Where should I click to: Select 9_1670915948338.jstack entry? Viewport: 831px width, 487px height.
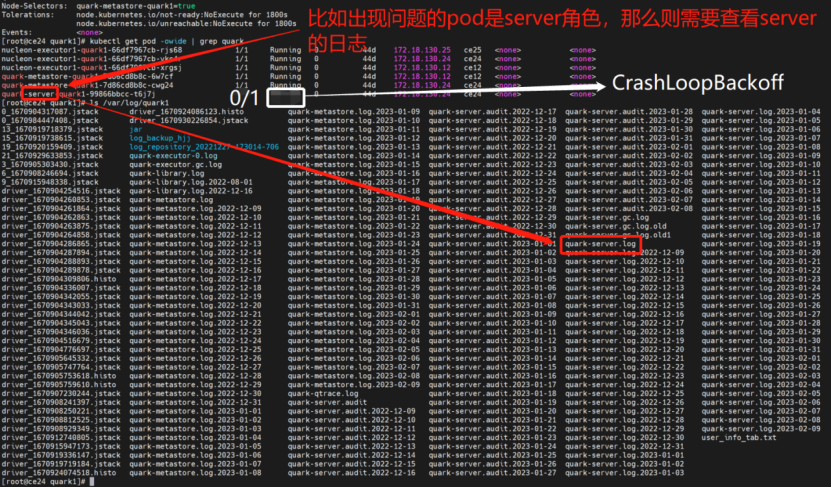pos(50,182)
